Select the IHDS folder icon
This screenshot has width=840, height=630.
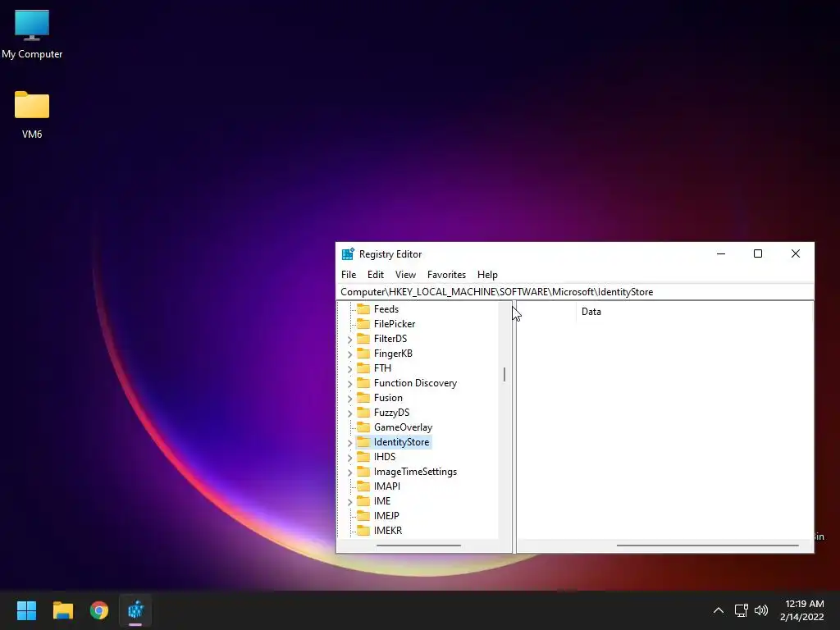point(363,456)
